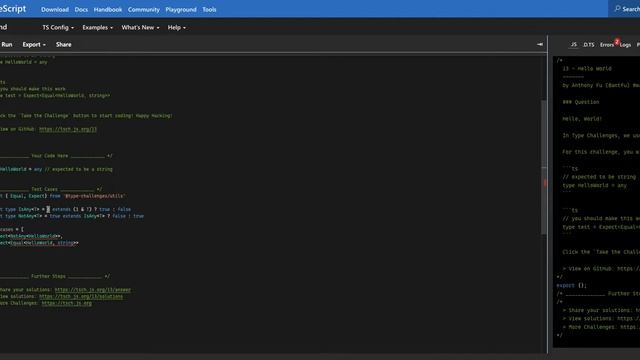
Task: Click the Expect<NotAny<HelloWorld>> line
Action: tap(31, 236)
